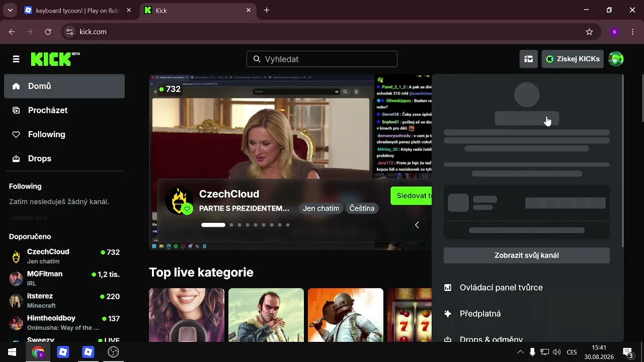Click the Čeština language tag
This screenshot has height=362, width=644.
click(362, 208)
